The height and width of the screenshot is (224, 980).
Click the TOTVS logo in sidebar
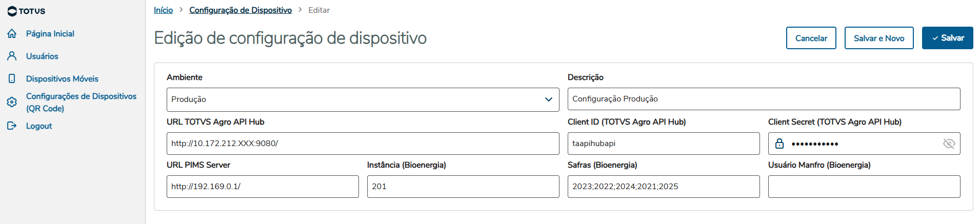[27, 11]
